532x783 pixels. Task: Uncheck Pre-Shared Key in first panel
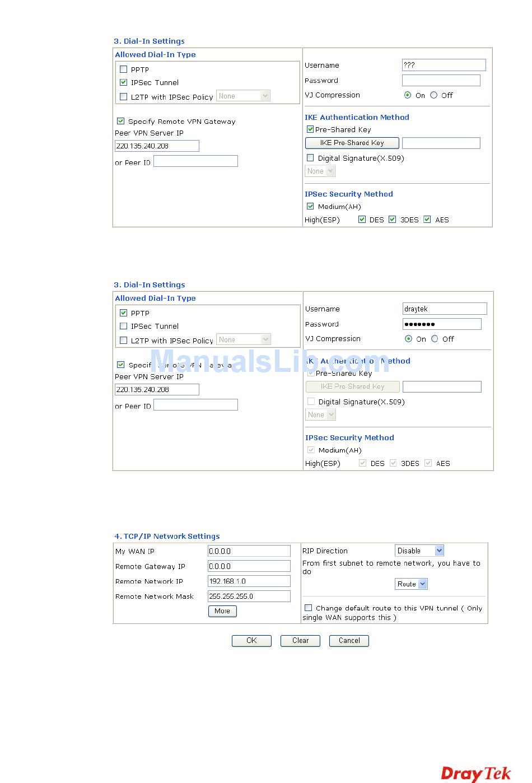(x=310, y=129)
